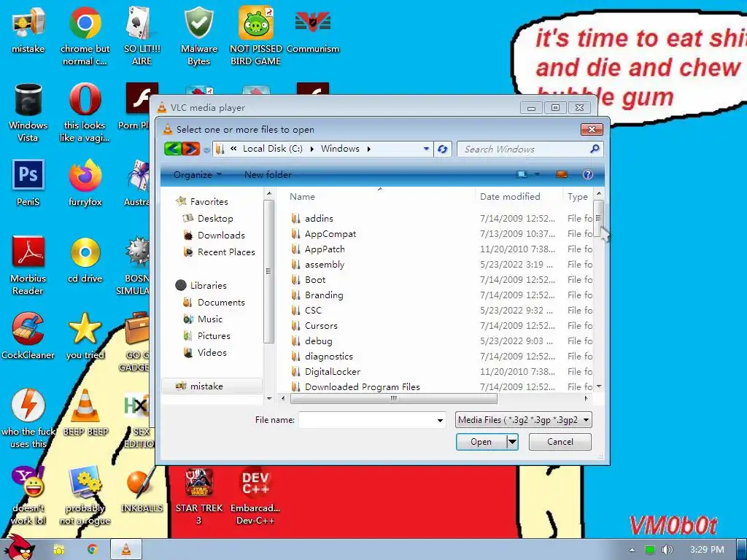The width and height of the screenshot is (747, 560).
Task: Open the 'SO LIT!!! AIRE' solitaire icon
Action: point(142,36)
